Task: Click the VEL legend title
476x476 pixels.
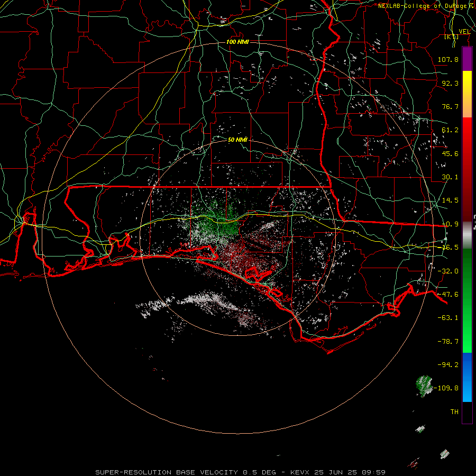Action: point(464,32)
